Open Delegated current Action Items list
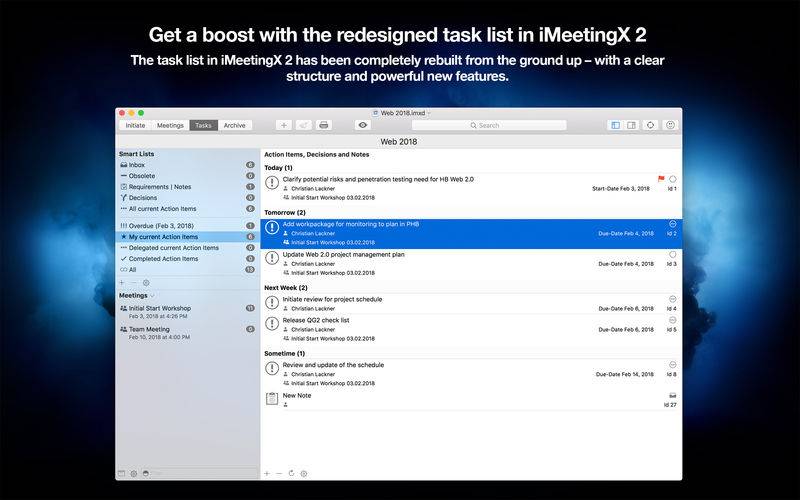The height and width of the screenshot is (500, 800). click(188, 247)
